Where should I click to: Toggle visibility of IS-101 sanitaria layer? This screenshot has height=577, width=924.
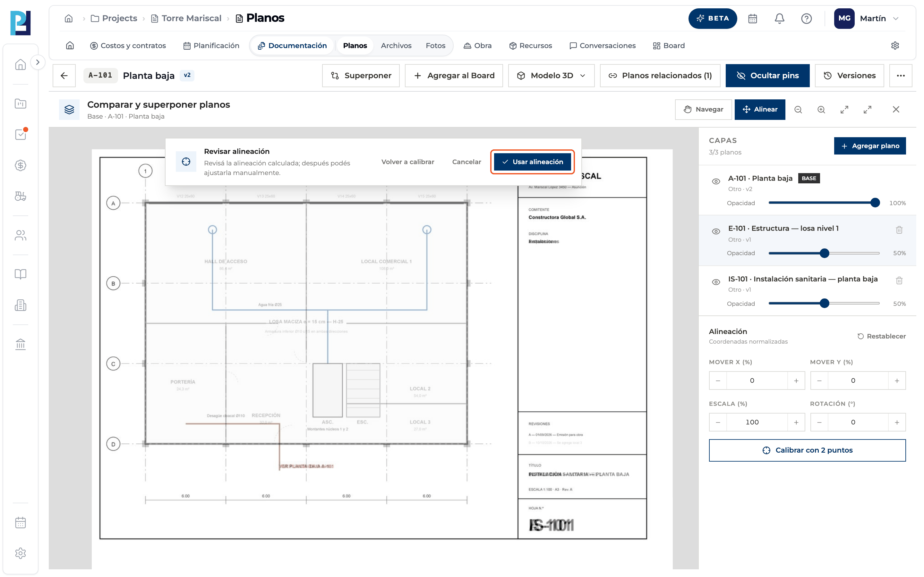[716, 282]
